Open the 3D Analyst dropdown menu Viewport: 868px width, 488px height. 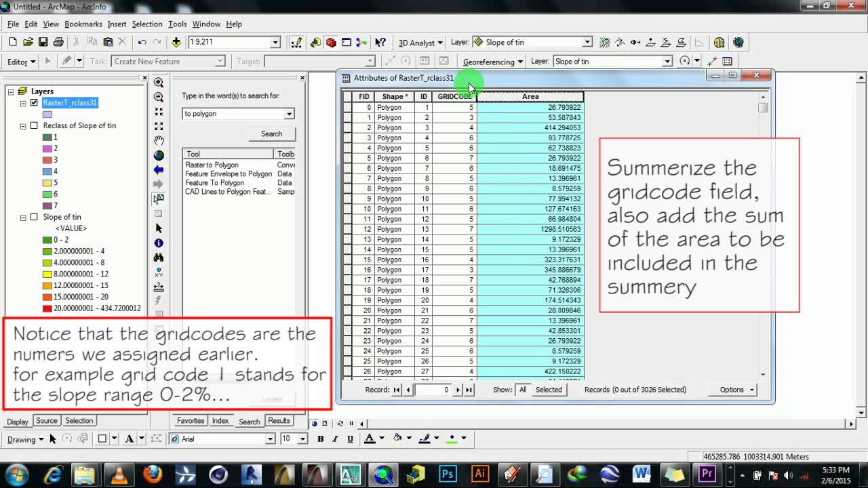coord(420,42)
